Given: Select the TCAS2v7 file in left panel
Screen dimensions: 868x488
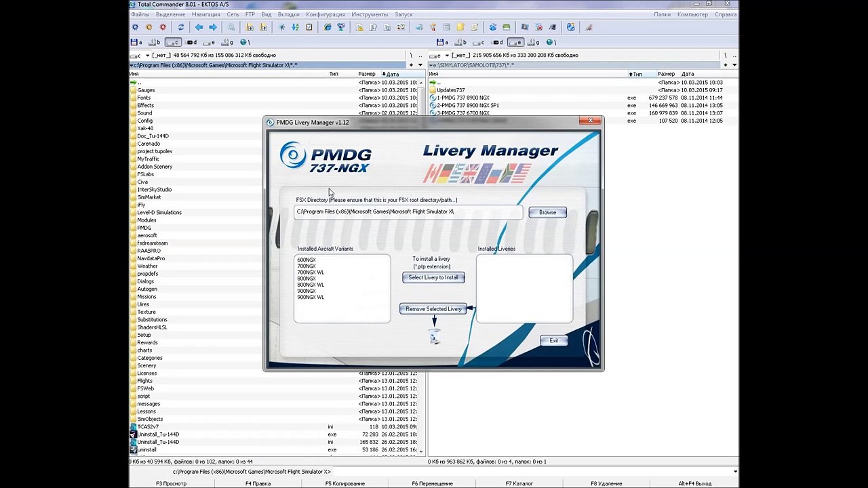Looking at the screenshot, I should click(147, 427).
